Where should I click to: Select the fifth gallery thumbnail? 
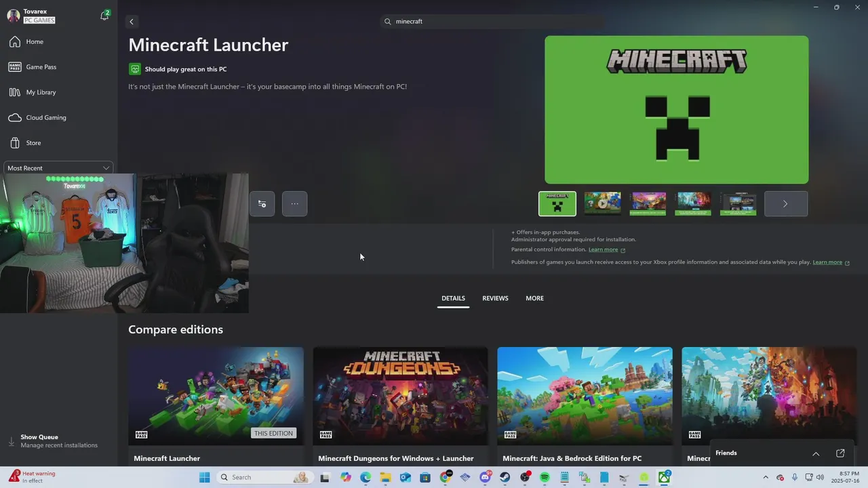tap(738, 203)
